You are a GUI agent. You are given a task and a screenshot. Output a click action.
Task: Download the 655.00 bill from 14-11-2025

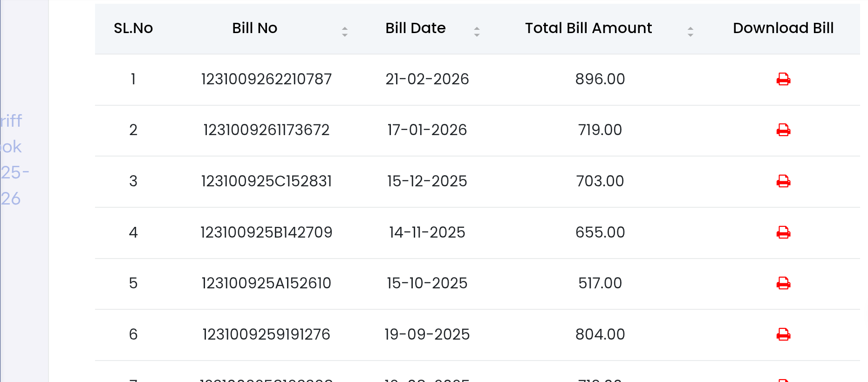tap(783, 232)
